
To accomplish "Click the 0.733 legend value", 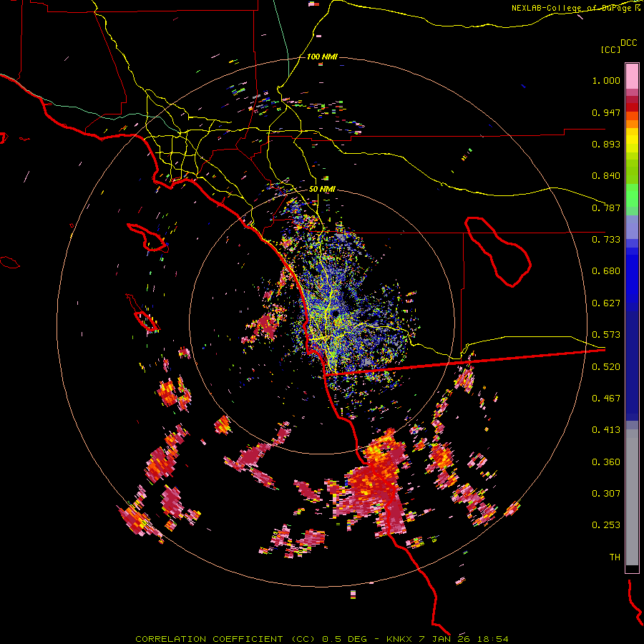I will [x=606, y=240].
